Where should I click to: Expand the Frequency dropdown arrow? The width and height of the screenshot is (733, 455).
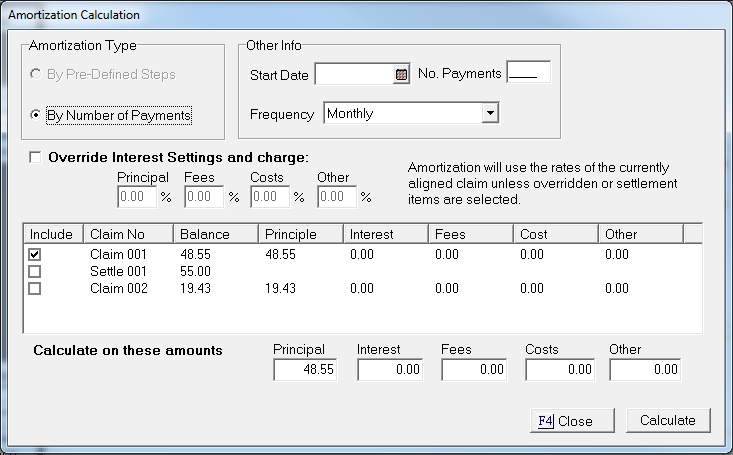point(490,114)
